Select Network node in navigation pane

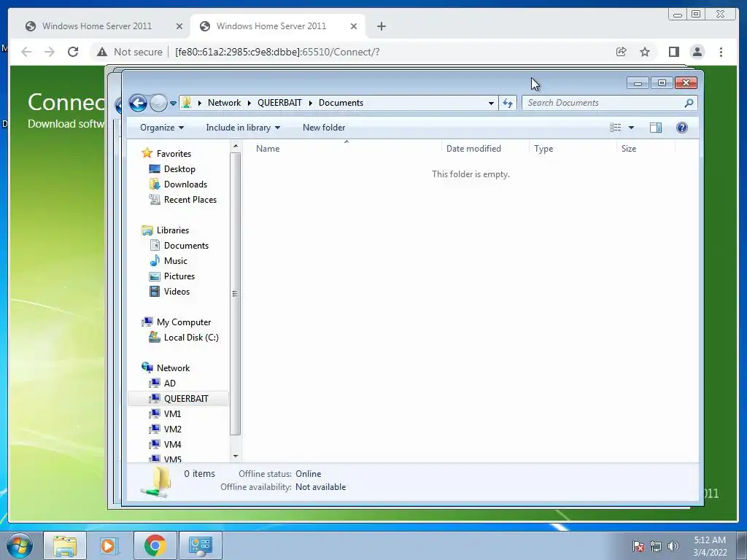click(x=173, y=368)
